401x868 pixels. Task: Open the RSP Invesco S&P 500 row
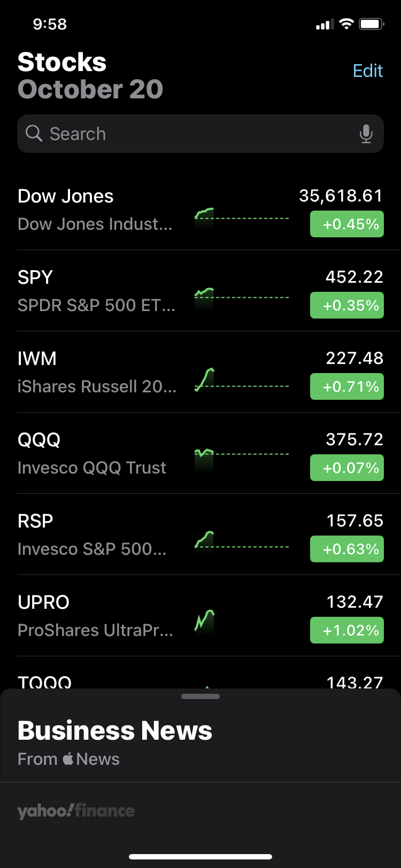click(x=200, y=534)
